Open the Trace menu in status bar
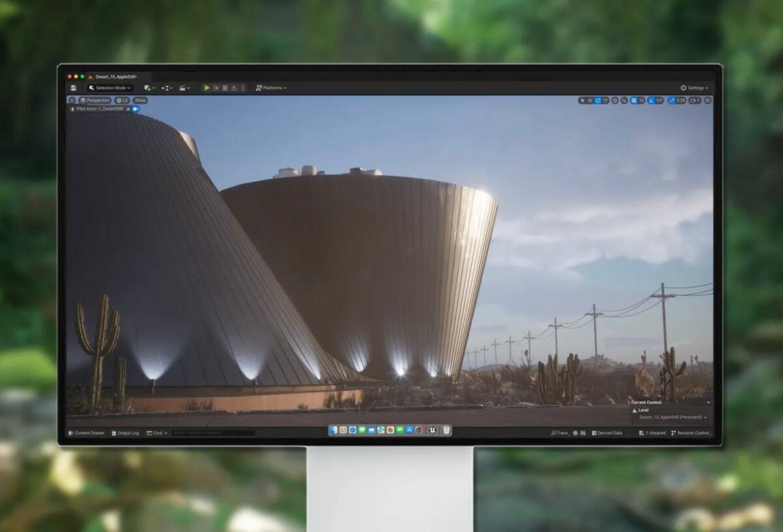Viewport: 783px width, 532px height. tap(559, 433)
